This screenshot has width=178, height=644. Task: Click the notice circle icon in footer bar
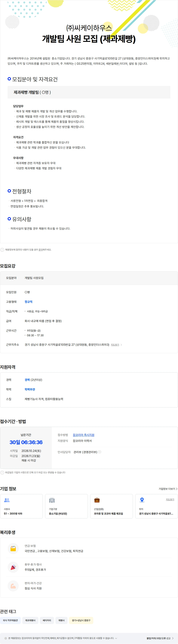pyautogui.click(x=6, y=638)
